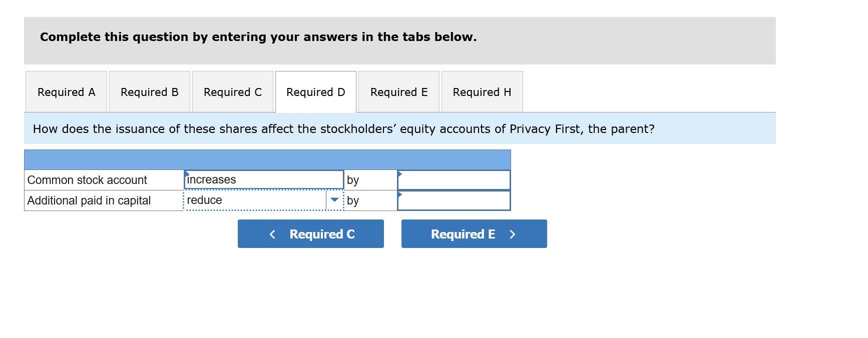
Task: Switch to the Required C tab
Action: point(232,92)
